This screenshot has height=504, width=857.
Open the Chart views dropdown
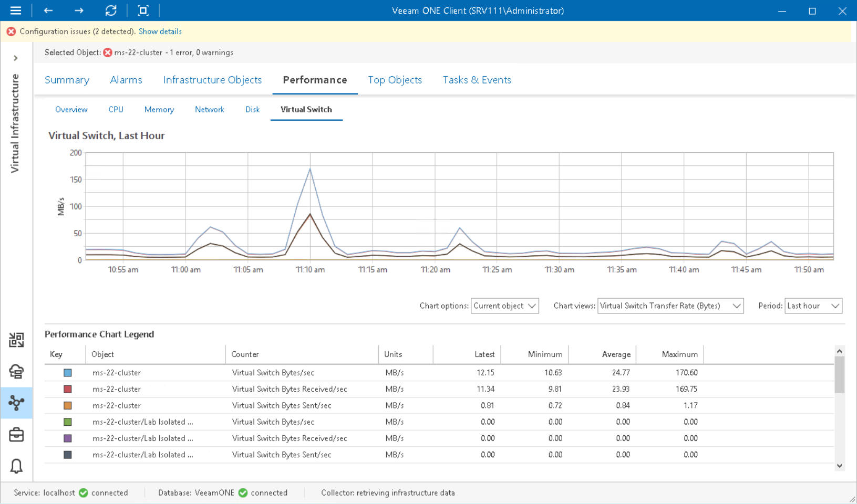[x=670, y=306]
